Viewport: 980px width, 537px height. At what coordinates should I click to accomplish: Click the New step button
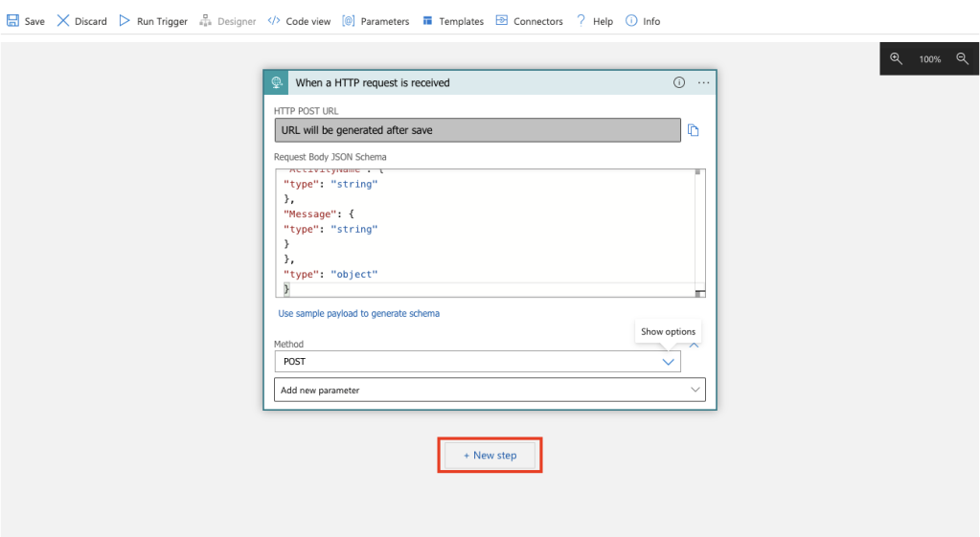point(490,455)
